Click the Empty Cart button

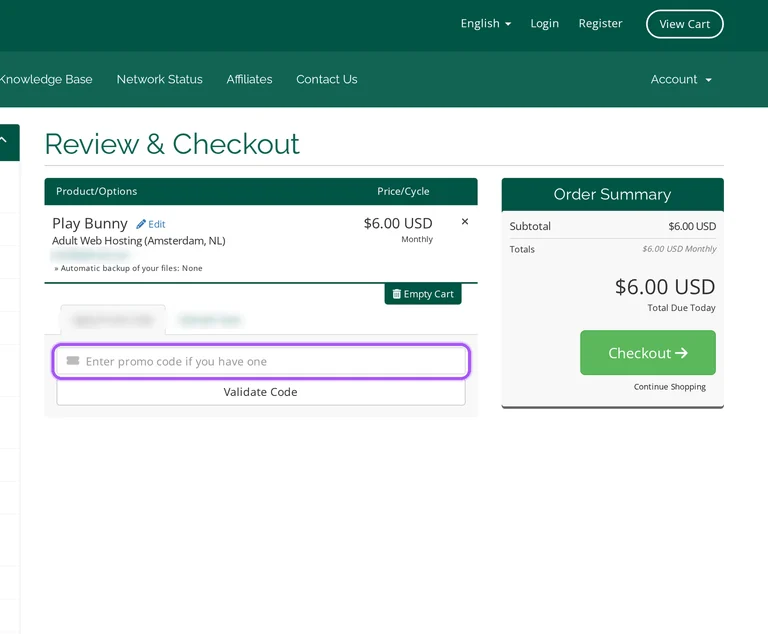click(x=423, y=294)
